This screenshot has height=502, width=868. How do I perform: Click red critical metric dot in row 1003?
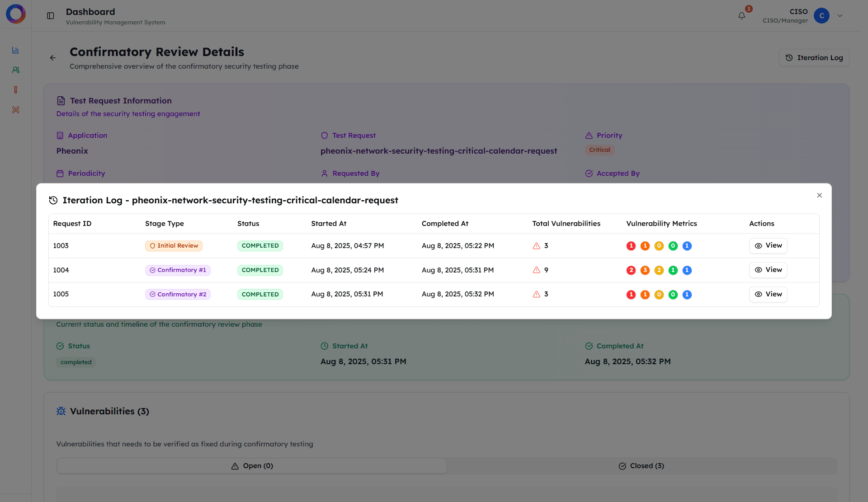631,246
